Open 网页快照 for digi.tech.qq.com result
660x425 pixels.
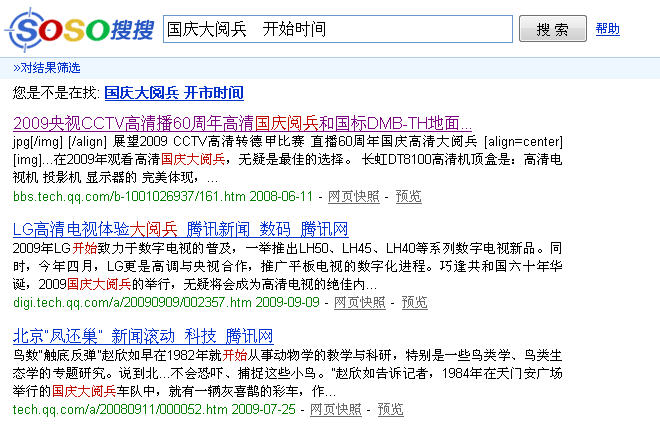[x=359, y=303]
